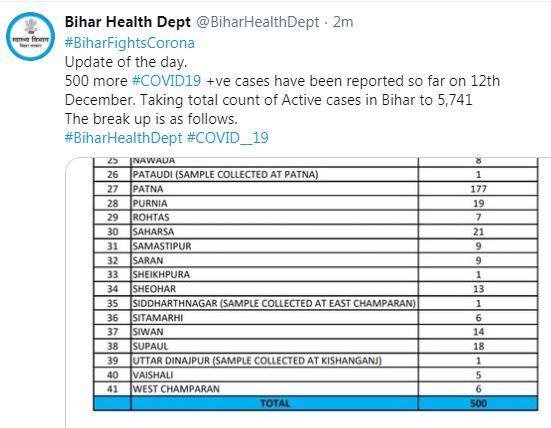Click the SHEOHAR row with 13 cases

point(316,289)
